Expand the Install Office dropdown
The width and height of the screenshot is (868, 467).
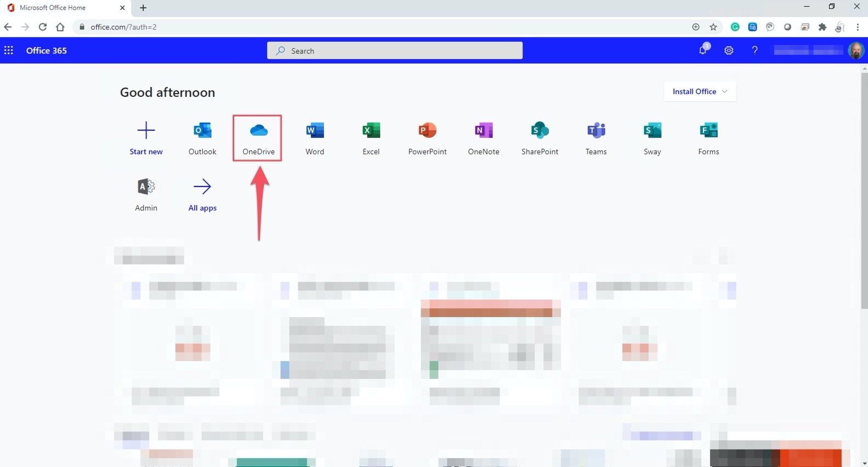coord(700,91)
